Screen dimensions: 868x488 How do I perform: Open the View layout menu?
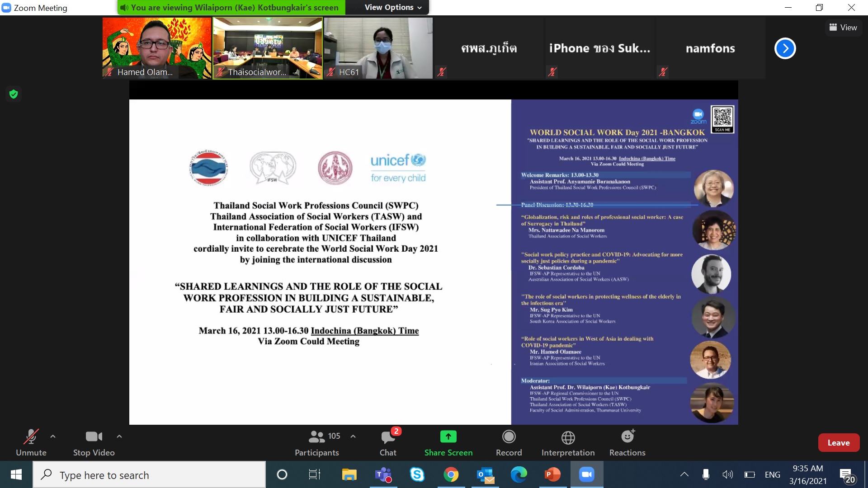(x=843, y=28)
